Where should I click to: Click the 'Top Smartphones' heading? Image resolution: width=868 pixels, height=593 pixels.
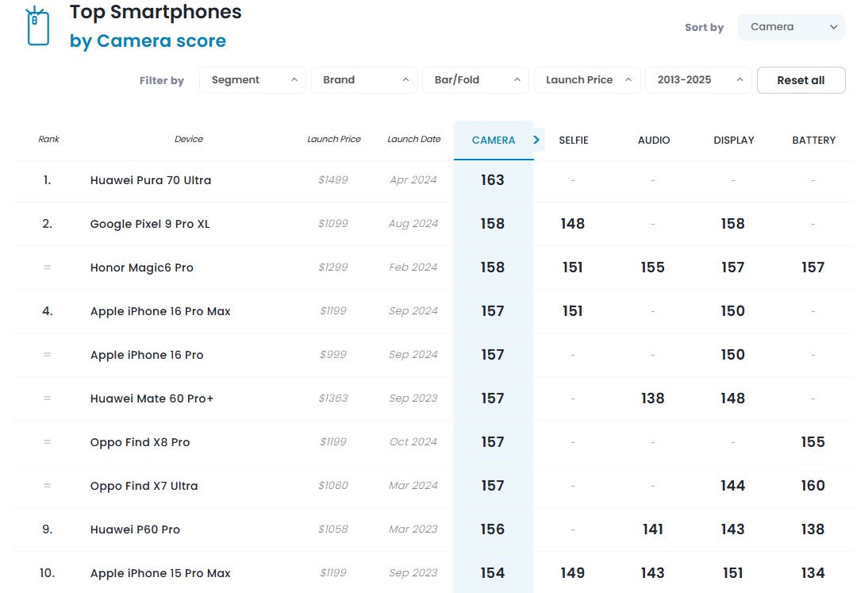click(x=156, y=12)
